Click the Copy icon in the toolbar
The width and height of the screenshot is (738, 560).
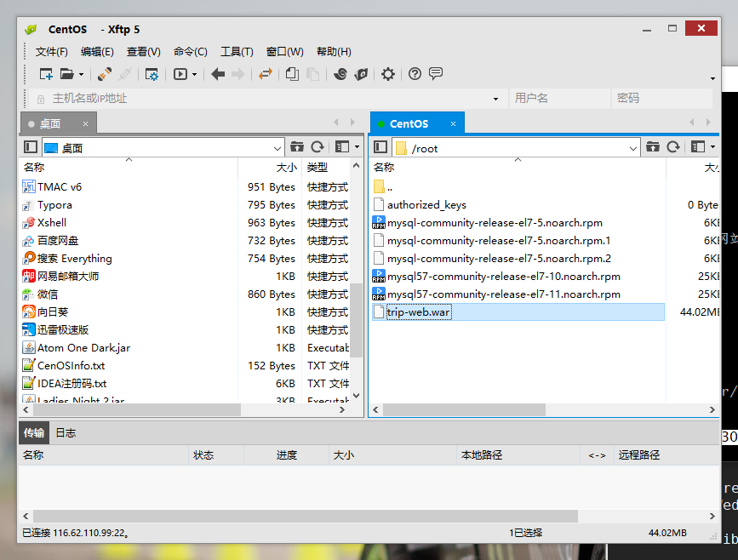click(x=292, y=74)
